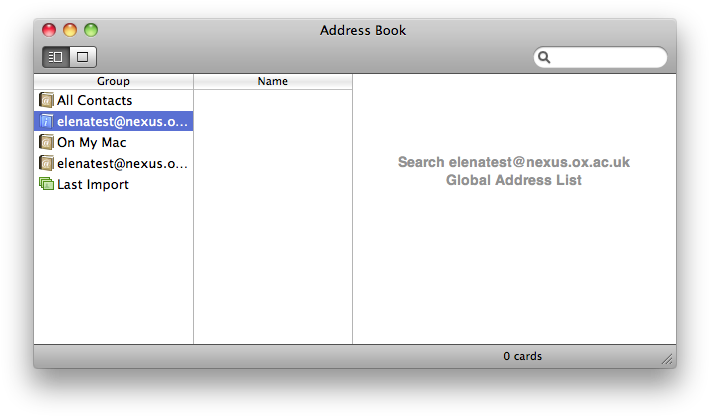Screen dimensions: 709x416
Task: Select elenatest@nexus group below On My Mac
Action: tap(113, 163)
